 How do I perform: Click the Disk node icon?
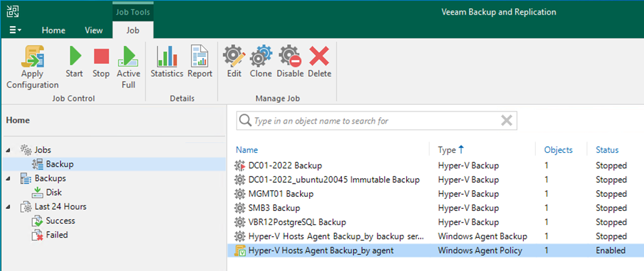coord(37,193)
